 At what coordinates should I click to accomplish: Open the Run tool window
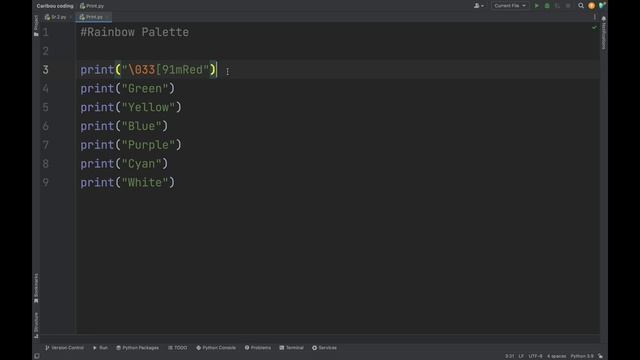click(x=100, y=348)
